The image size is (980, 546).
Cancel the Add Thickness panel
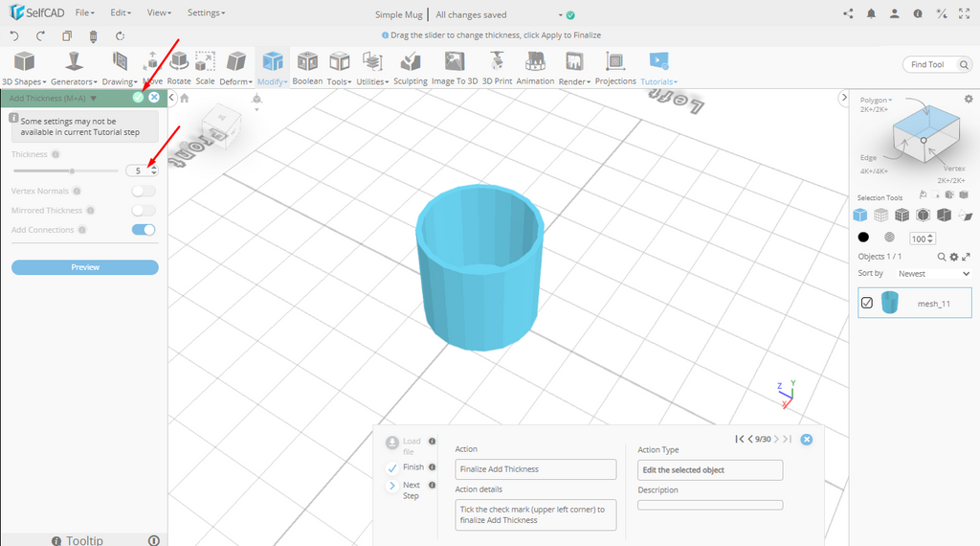click(154, 98)
